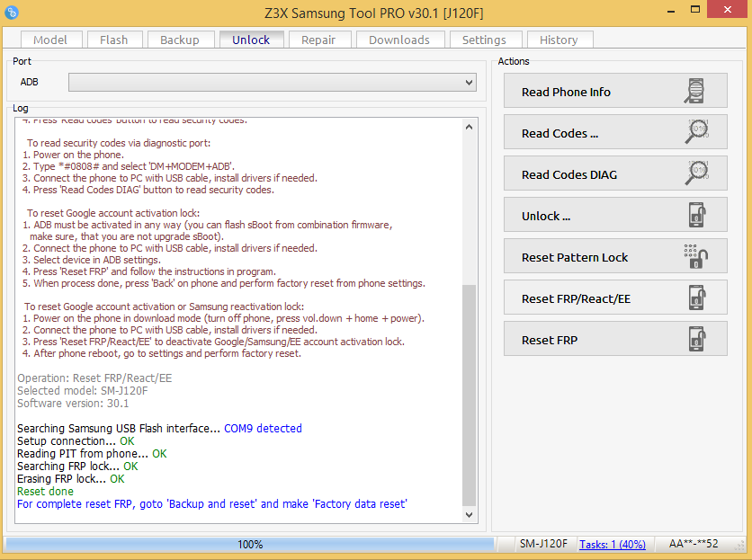The height and width of the screenshot is (560, 752).
Task: Click the Z3X application icon in title bar
Action: click(12, 13)
